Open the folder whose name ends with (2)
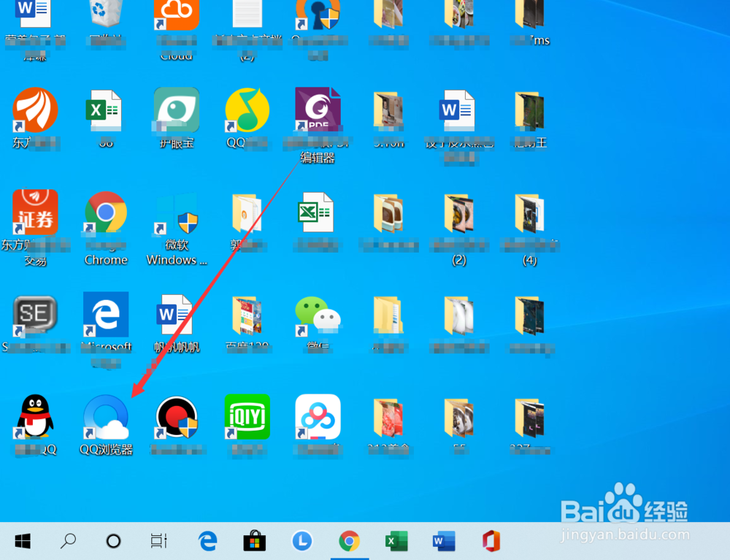The width and height of the screenshot is (730, 560). (x=459, y=213)
